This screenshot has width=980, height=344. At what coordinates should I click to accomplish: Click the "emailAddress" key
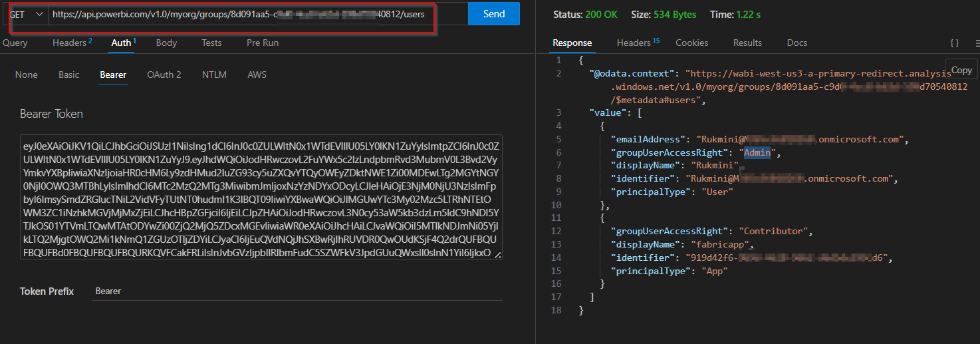[648, 140]
